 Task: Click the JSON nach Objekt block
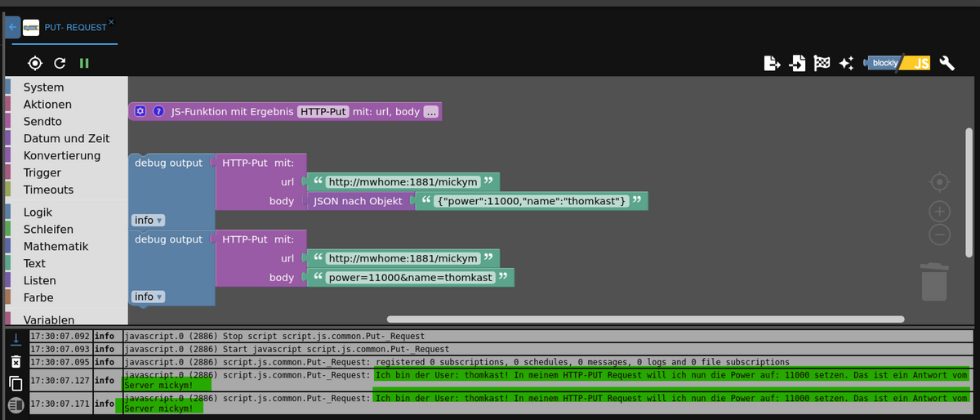click(359, 201)
